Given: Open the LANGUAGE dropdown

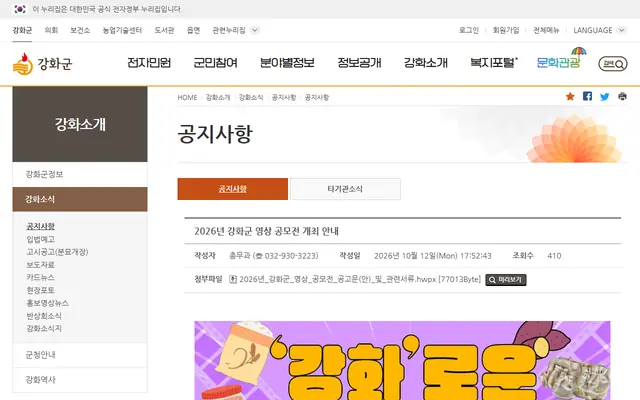Looking at the screenshot, I should [600, 30].
